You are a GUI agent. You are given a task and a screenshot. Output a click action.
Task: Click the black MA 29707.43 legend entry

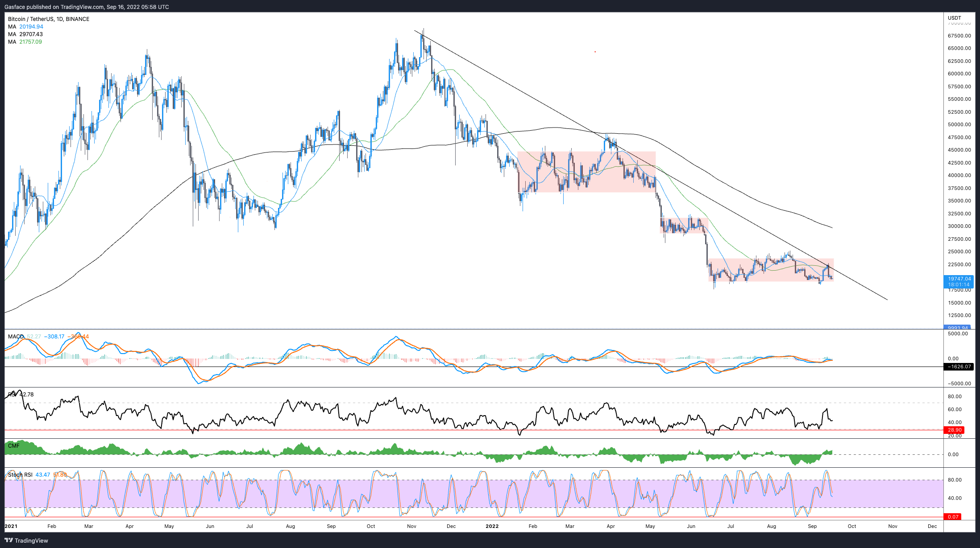pos(26,34)
